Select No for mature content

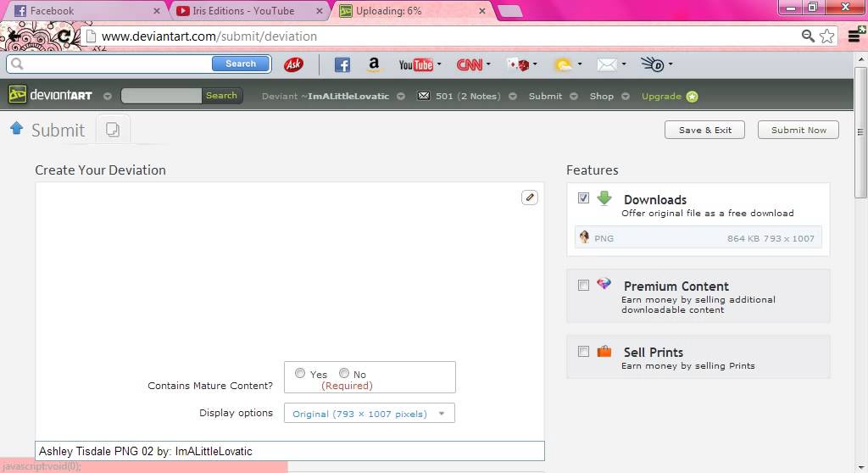[x=344, y=373]
